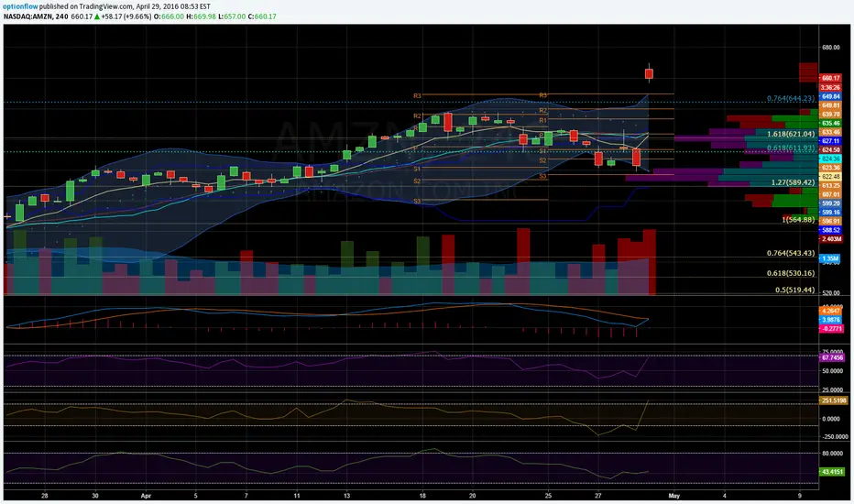Click the 607.01 price label
Viewport: 854px width, 504px height.
pyautogui.click(x=830, y=194)
